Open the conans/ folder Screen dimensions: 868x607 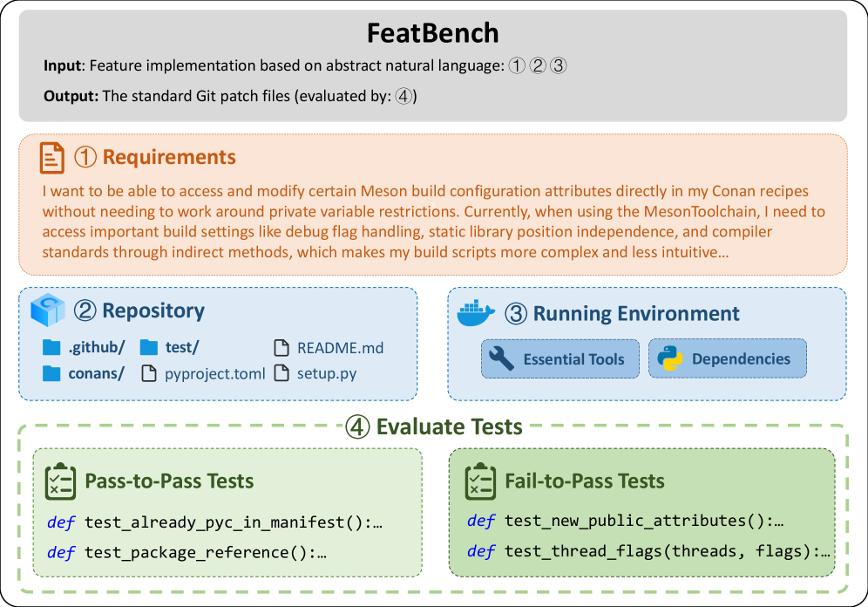click(x=84, y=374)
